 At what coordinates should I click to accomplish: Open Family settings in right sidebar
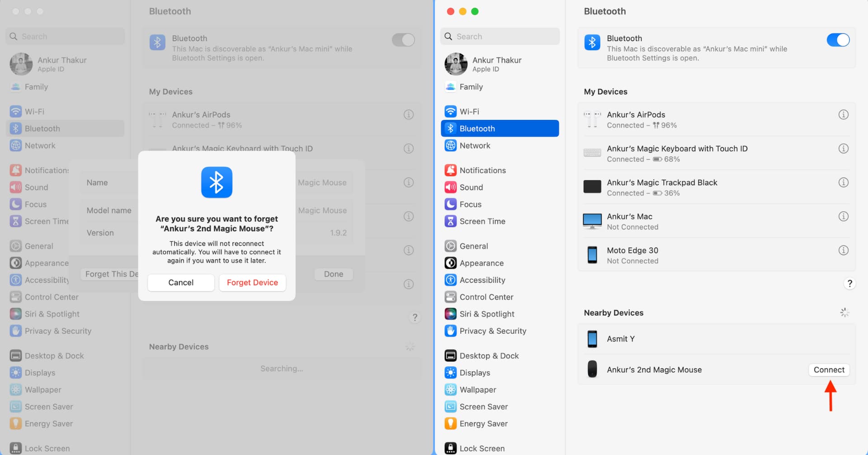coord(500,87)
